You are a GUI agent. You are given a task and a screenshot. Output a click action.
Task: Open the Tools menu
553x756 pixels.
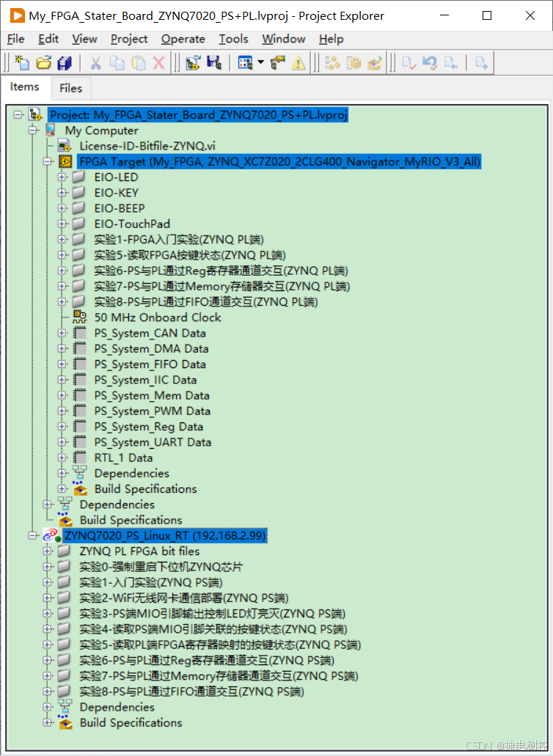coord(233,39)
